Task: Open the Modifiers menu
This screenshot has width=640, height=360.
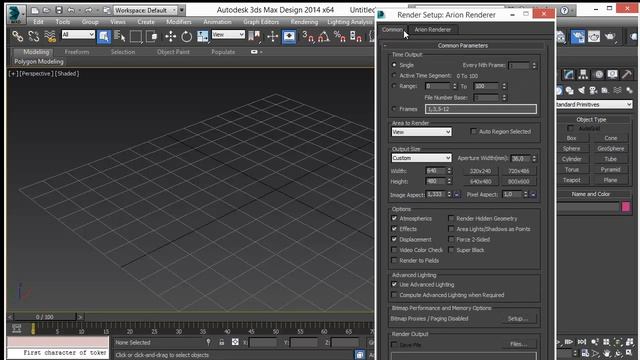Action: pos(179,22)
